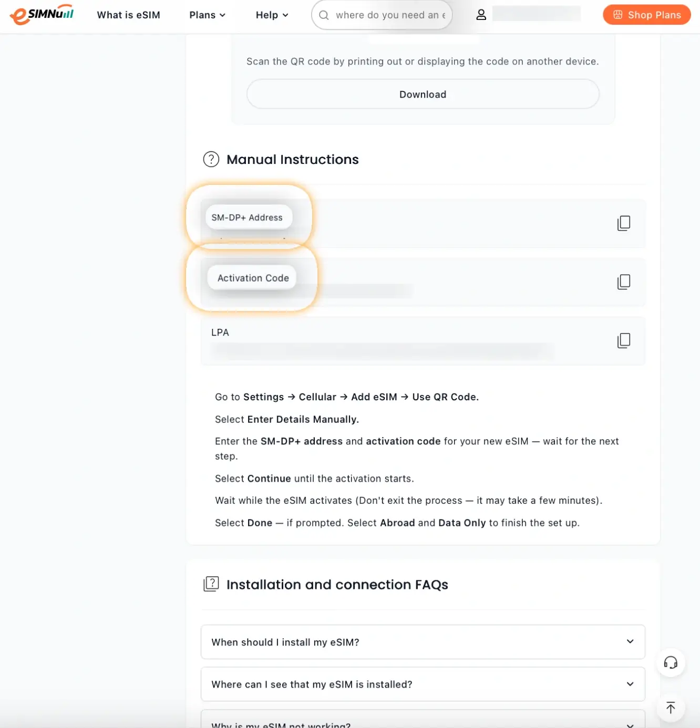Click the eSIMNull logo
700x728 pixels.
41,14
